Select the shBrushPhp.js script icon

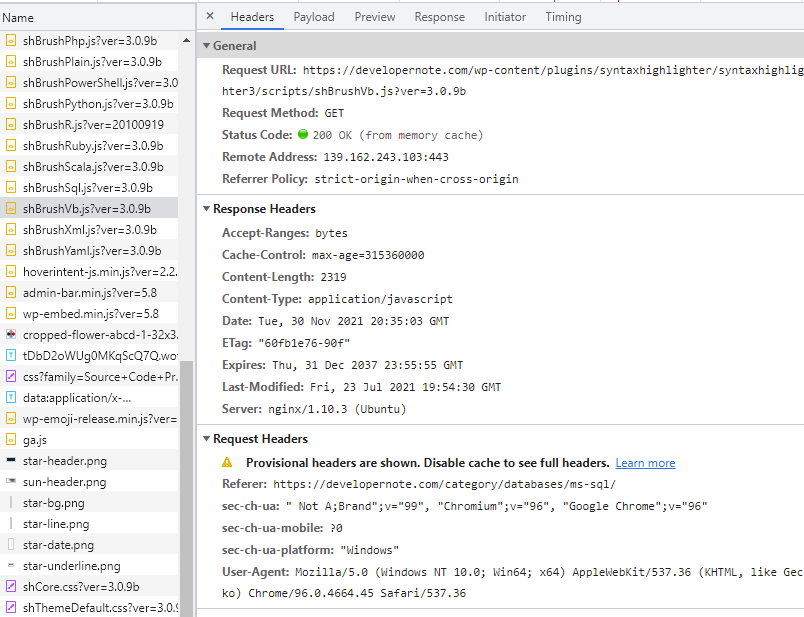[x=10, y=41]
